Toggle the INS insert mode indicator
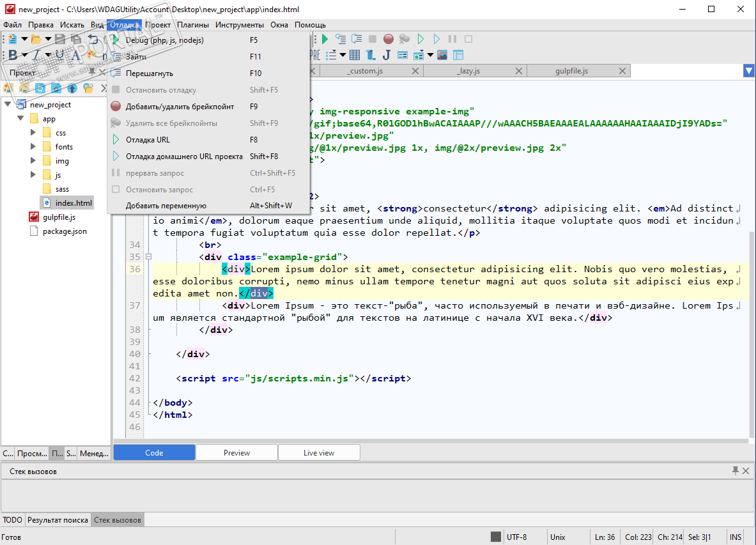This screenshot has height=545, width=756. tap(736, 537)
